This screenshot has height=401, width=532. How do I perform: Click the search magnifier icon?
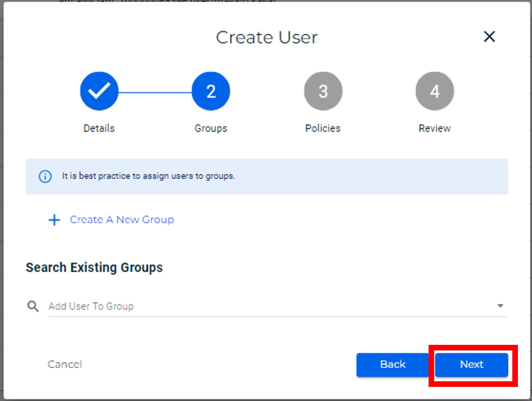(33, 306)
